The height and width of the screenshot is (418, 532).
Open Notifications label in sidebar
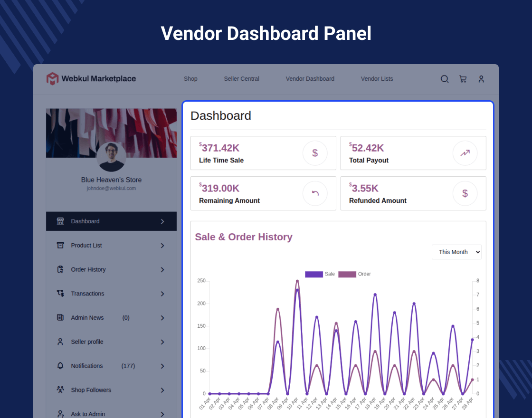click(x=87, y=366)
